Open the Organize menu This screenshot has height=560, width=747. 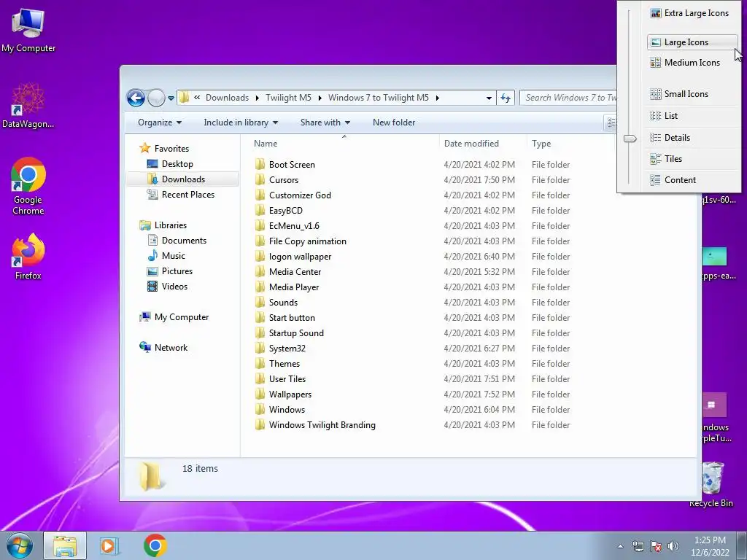160,122
